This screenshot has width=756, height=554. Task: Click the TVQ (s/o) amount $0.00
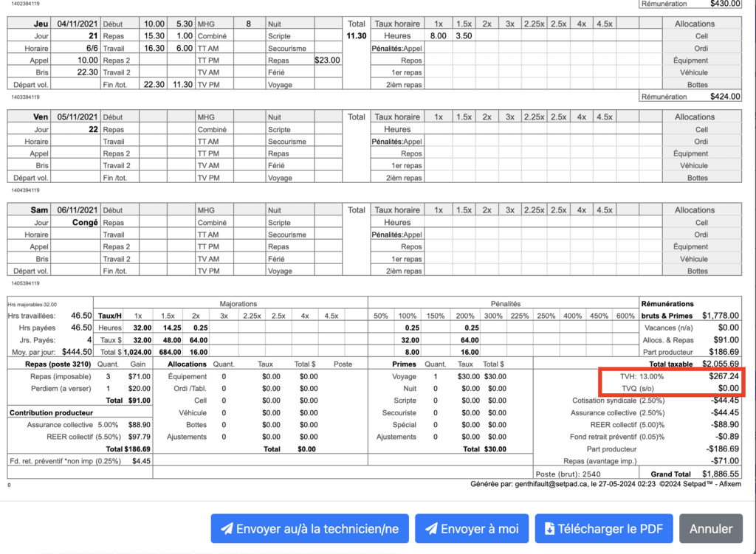727,388
